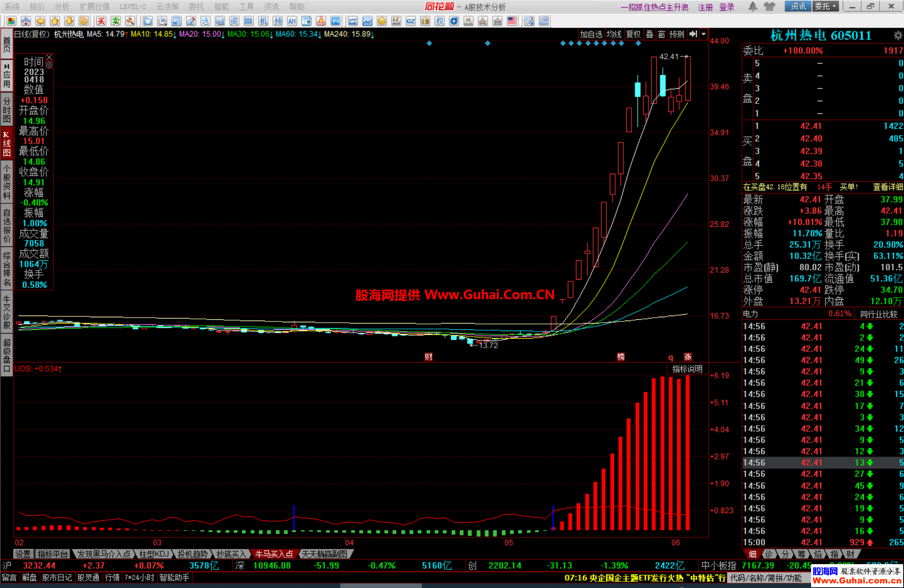Click the back arrow toolbar icon
The image size is (904, 588).
point(40,21)
